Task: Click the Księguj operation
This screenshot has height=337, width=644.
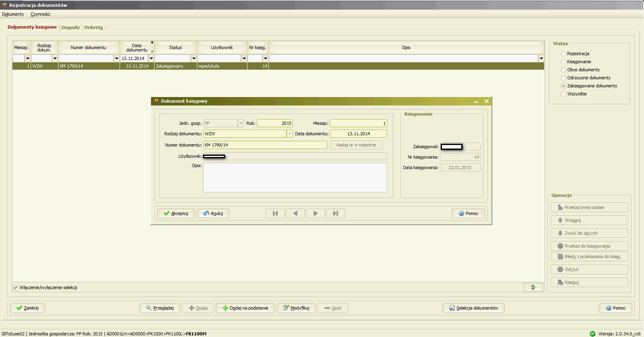Action: (589, 282)
